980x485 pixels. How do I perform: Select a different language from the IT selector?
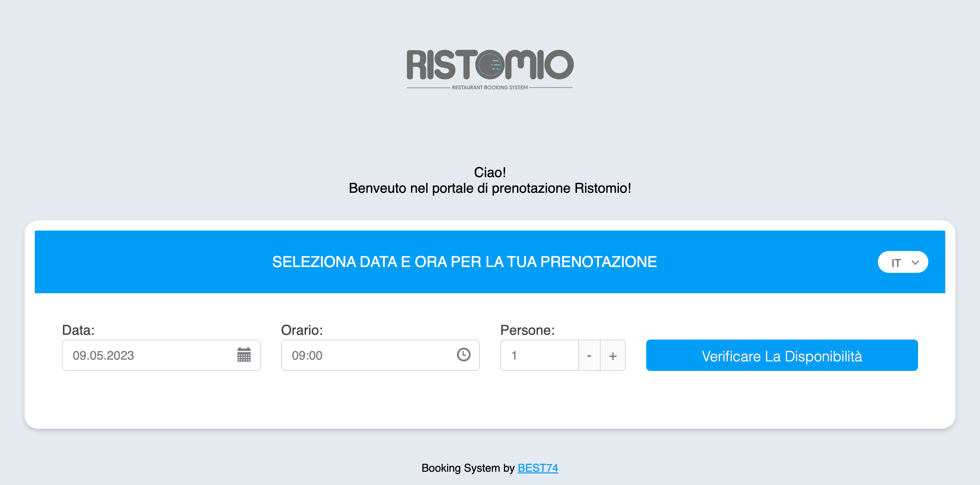(903, 262)
